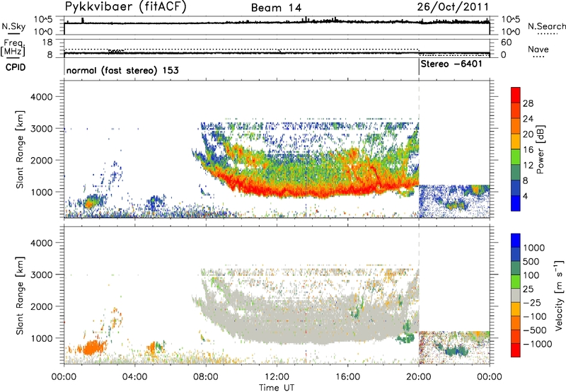Click the orange velocity patch near 01:30 UT

click(95, 348)
